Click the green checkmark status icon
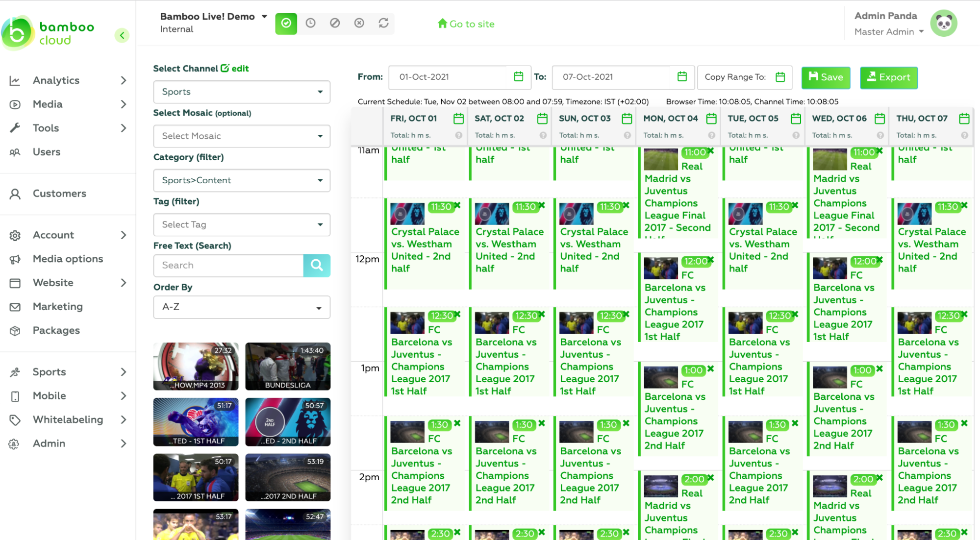This screenshot has width=980, height=540. pyautogui.click(x=286, y=24)
